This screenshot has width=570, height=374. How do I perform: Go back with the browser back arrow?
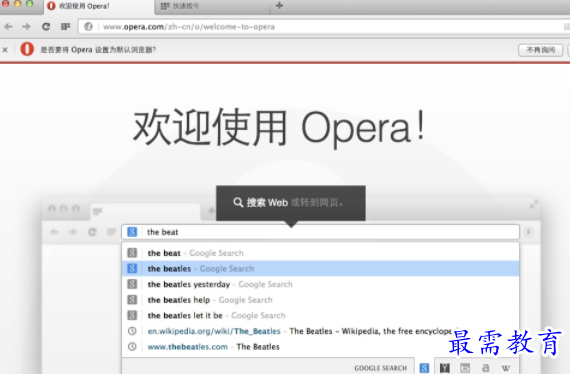coord(8,27)
